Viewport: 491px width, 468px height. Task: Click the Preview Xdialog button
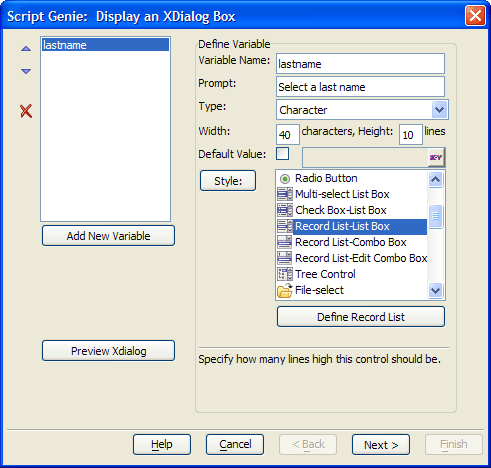108,351
